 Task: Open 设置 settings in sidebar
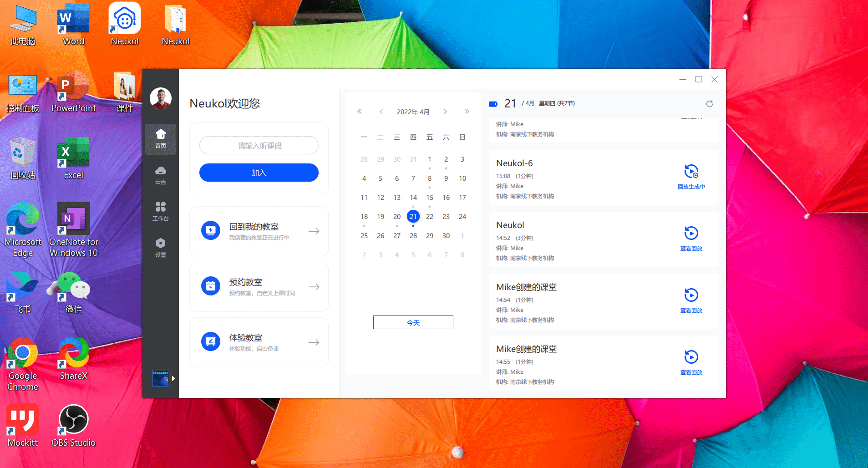pyautogui.click(x=161, y=248)
